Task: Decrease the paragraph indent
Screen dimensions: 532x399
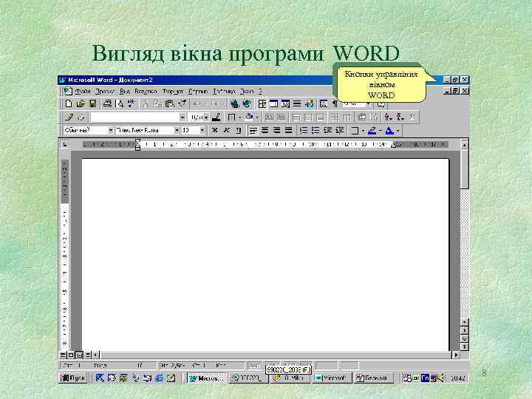Action: tap(327, 130)
